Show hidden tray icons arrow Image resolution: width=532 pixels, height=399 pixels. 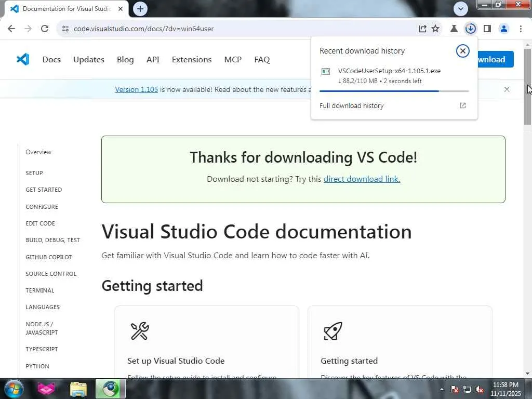point(442,389)
